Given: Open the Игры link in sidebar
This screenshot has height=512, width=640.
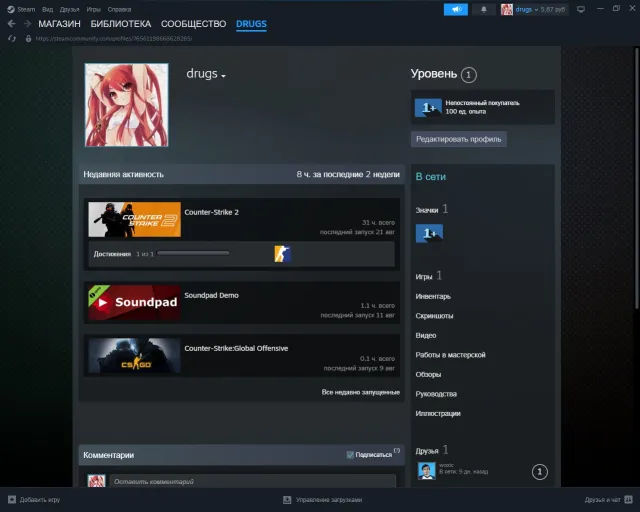Looking at the screenshot, I should (424, 277).
